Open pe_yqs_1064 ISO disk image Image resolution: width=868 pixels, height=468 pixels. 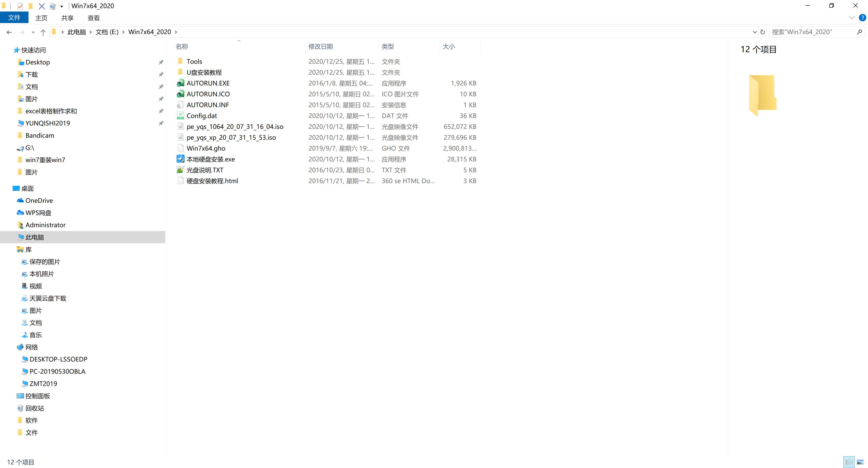[234, 126]
